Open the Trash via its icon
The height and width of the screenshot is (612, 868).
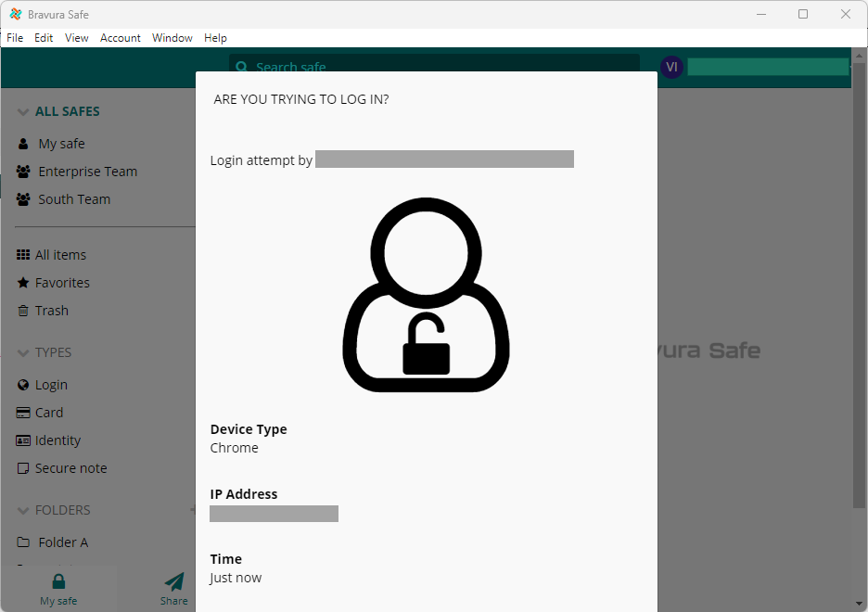22,310
